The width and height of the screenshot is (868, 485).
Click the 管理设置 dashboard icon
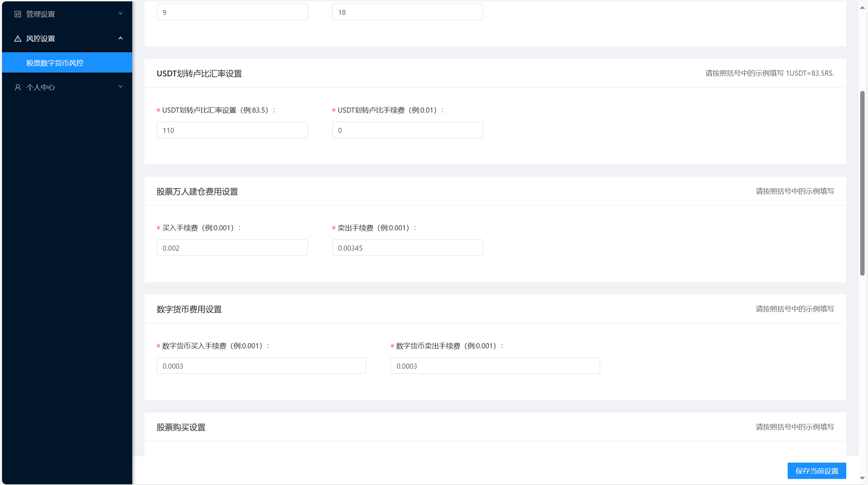pos(18,14)
